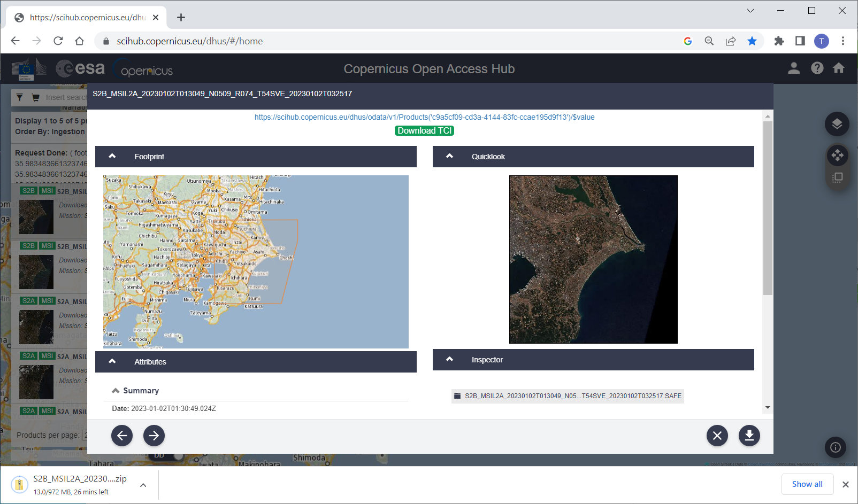Click the bookmark star in address bar

click(752, 41)
